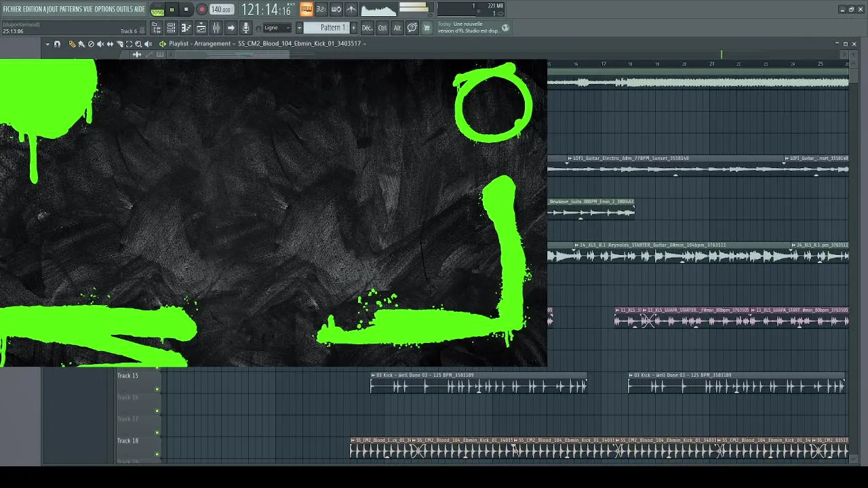Open the FL Studio new version news link
This screenshot has width=868, height=488.
click(x=468, y=27)
